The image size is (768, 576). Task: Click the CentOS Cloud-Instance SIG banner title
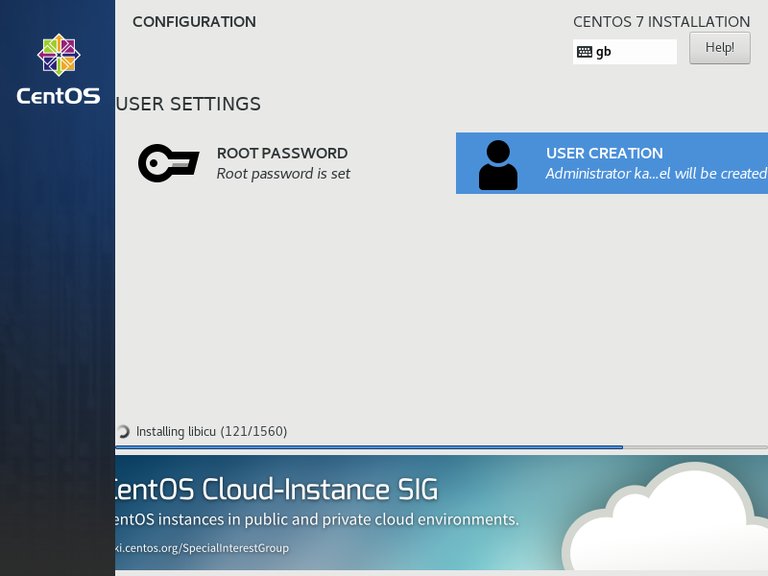pos(277,489)
